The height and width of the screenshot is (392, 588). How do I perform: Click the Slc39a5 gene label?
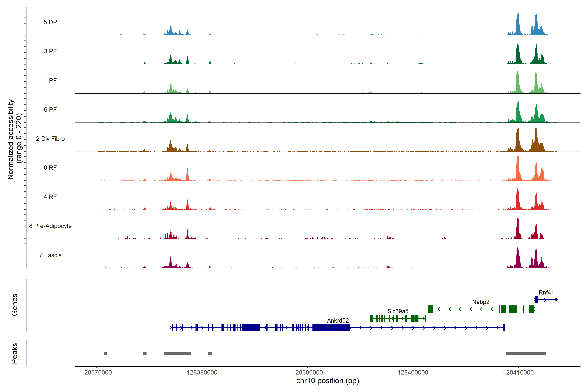point(398,311)
